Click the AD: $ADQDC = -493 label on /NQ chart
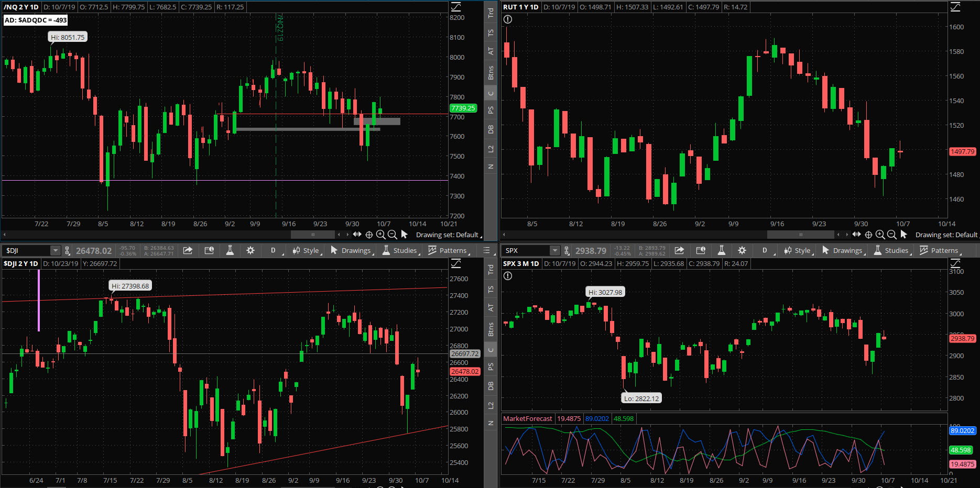 click(35, 20)
